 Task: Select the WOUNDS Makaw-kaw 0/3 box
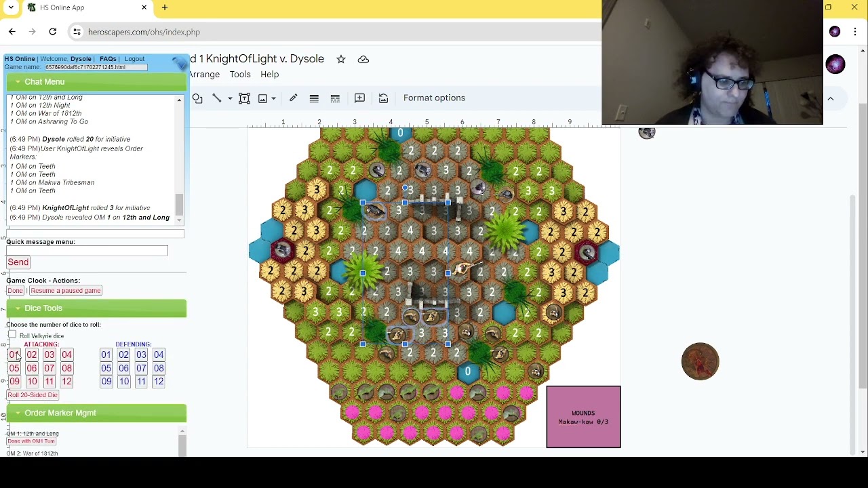tap(584, 417)
